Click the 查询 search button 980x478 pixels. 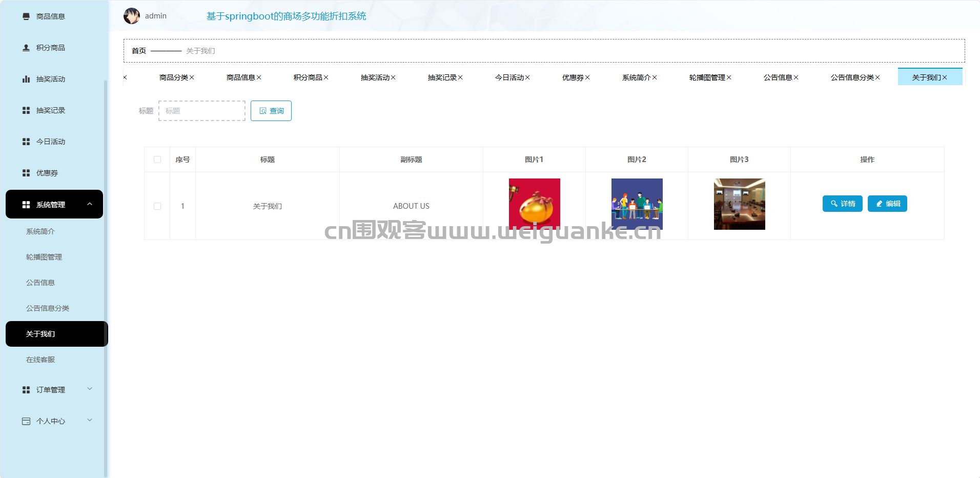(x=271, y=111)
